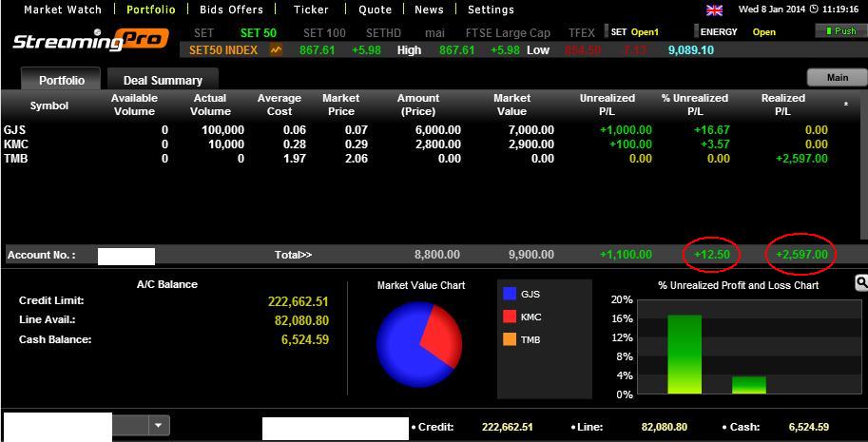Click the Line Avail. value 82,080.80
This screenshot has width=868, height=442.
301,321
